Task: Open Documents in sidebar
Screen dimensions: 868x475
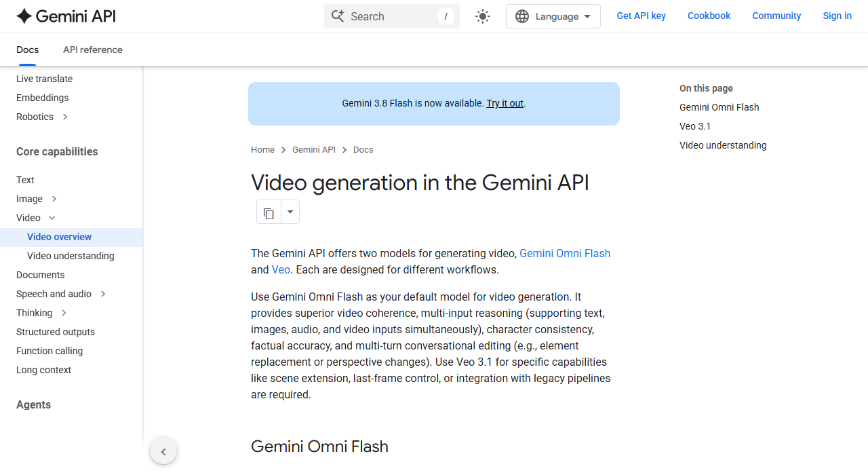Action: 41,275
